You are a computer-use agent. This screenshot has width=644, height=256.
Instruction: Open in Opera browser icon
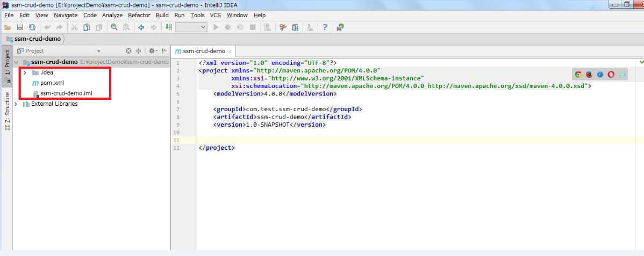pos(611,74)
